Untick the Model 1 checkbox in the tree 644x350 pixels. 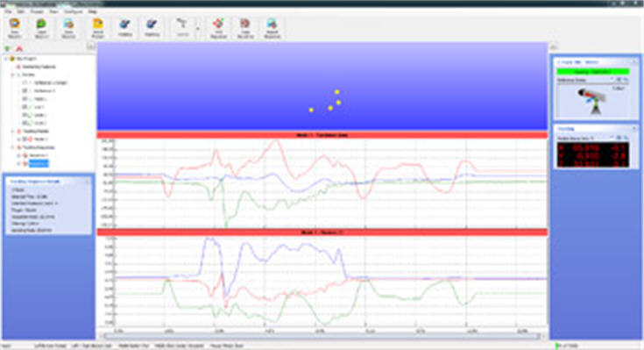(x=25, y=139)
